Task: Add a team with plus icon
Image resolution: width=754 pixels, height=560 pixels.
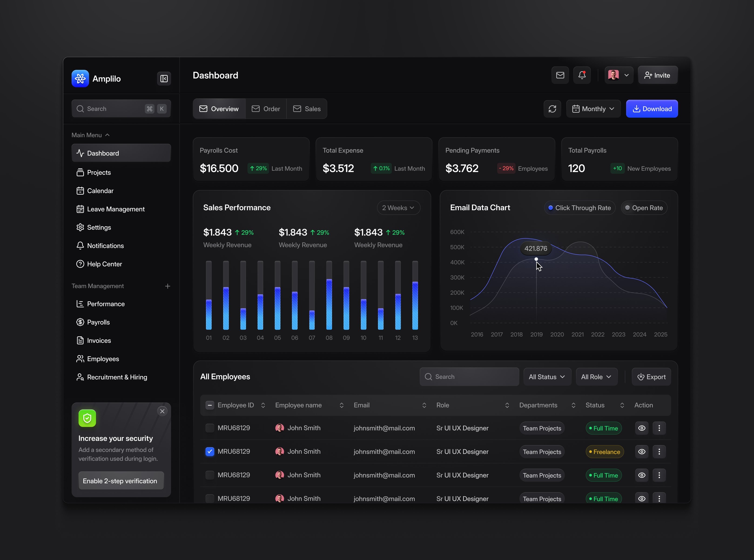Action: coord(168,286)
